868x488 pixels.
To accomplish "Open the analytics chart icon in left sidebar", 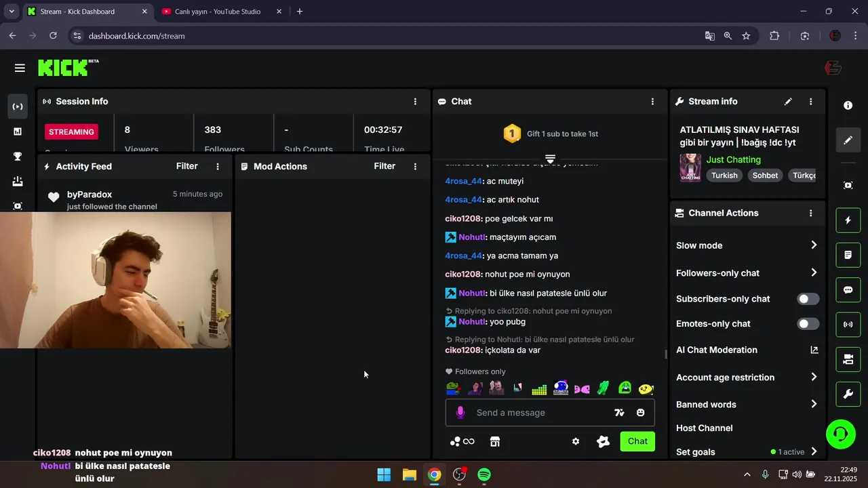I will tap(18, 131).
